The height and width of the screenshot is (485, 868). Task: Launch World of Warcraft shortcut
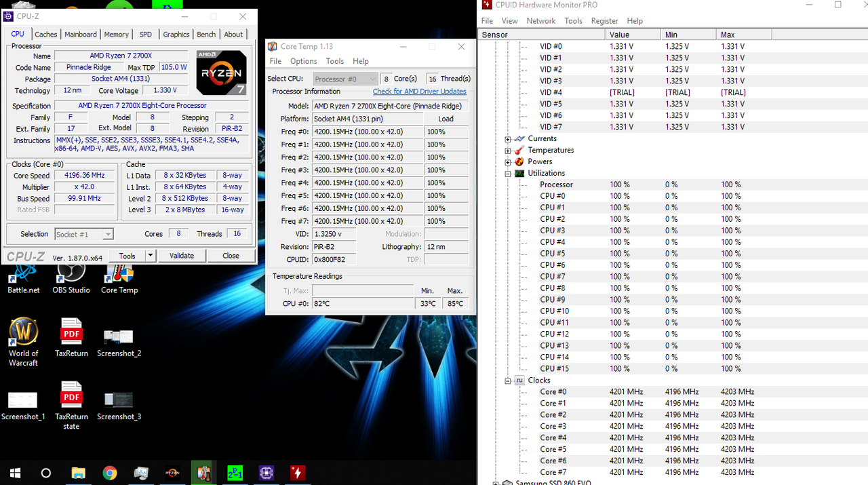click(x=24, y=343)
